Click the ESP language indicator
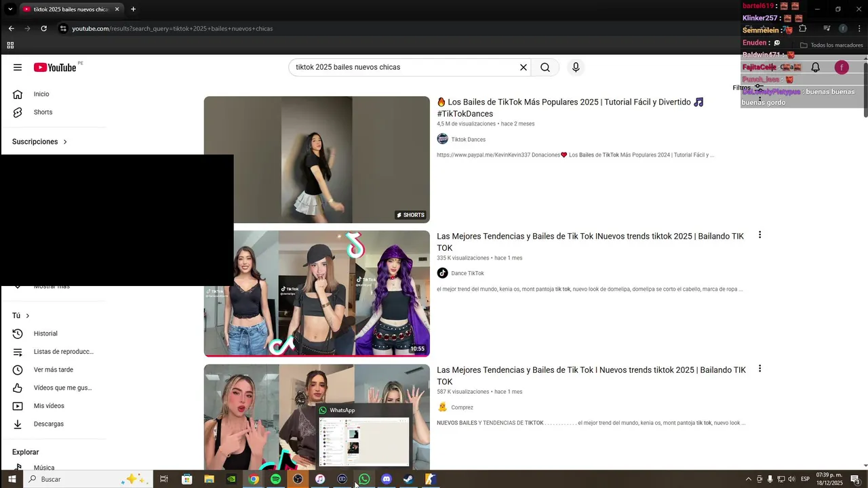868x488 pixels. (x=806, y=479)
